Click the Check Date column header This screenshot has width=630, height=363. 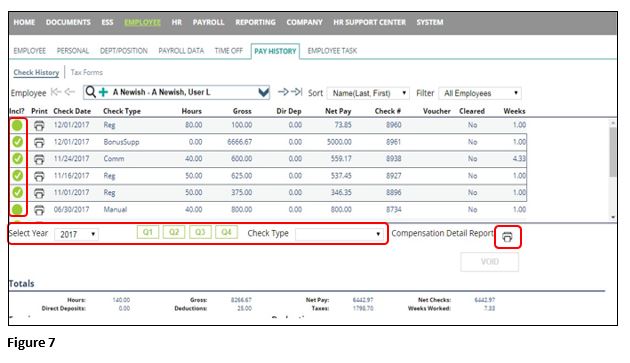tap(72, 111)
